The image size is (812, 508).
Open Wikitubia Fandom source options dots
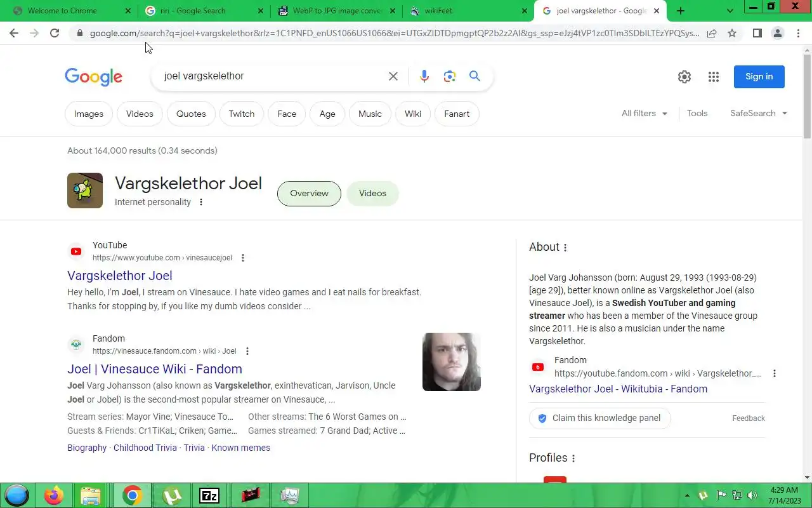(x=774, y=373)
